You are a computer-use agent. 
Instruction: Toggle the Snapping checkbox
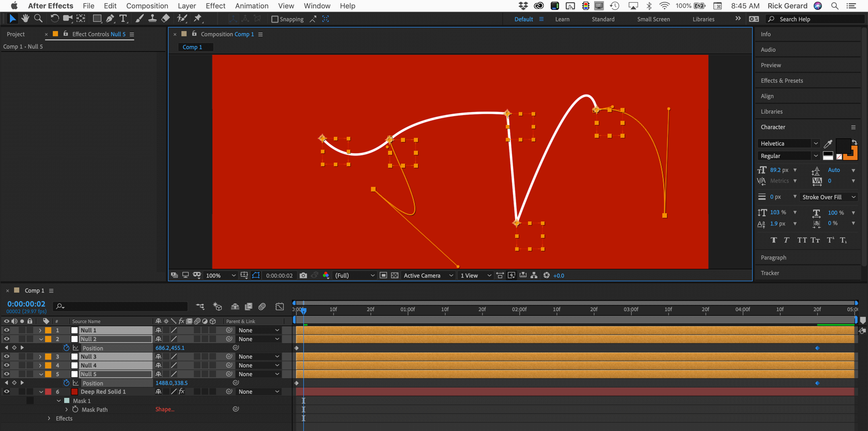[x=275, y=19]
